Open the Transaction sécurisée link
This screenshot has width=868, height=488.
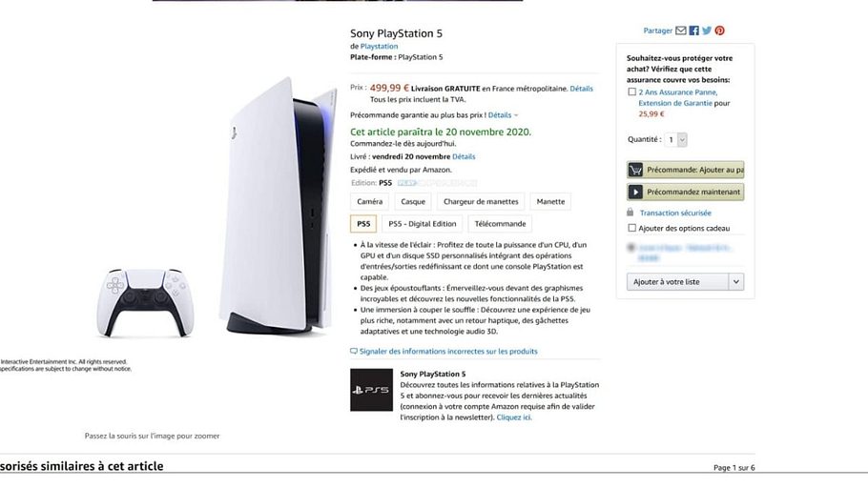tap(675, 213)
